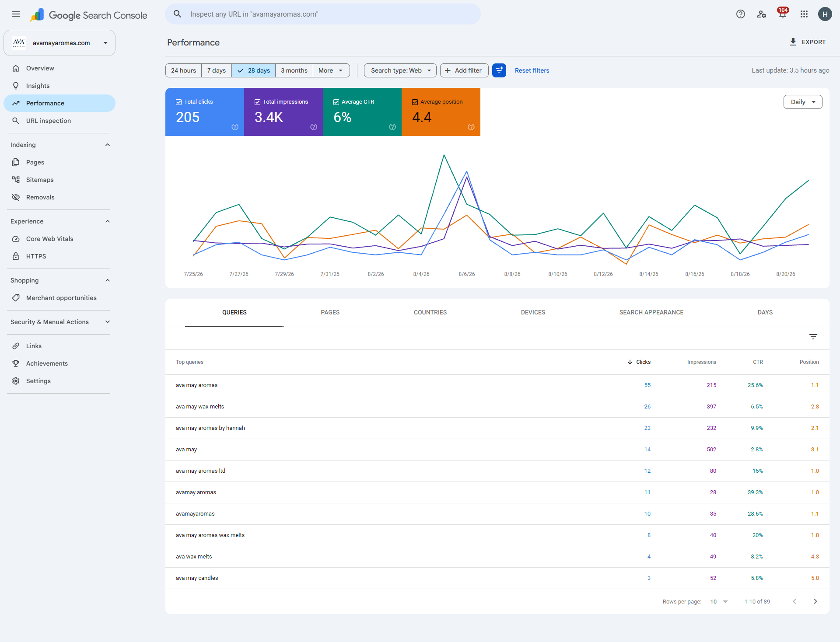The height and width of the screenshot is (642, 840).
Task: Sort the table by Impressions column
Action: (702, 362)
